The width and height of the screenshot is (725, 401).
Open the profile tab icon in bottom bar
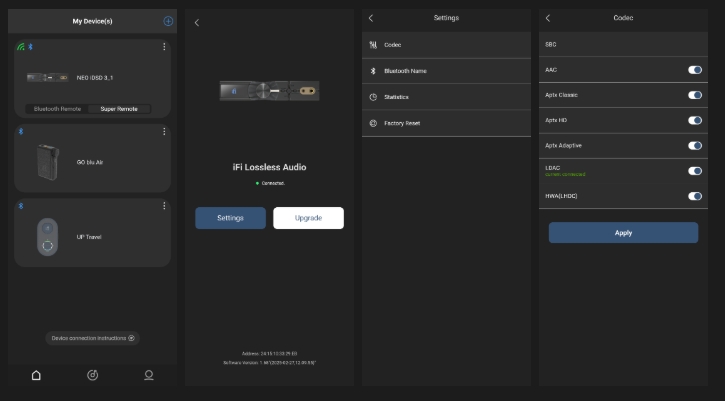pyautogui.click(x=149, y=375)
